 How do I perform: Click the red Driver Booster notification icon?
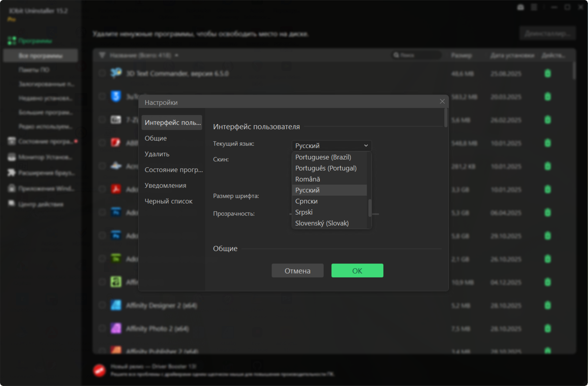click(99, 370)
